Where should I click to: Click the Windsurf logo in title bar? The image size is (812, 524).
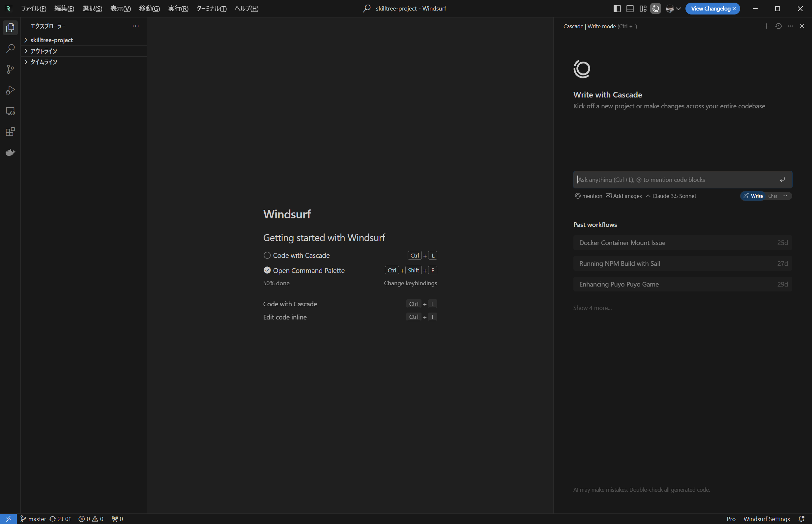(8, 9)
